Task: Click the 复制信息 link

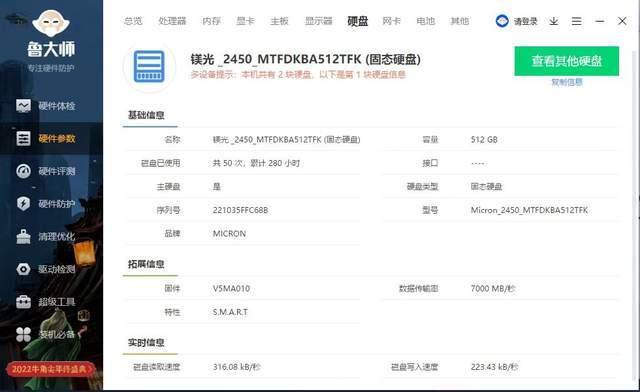Action: (x=567, y=82)
